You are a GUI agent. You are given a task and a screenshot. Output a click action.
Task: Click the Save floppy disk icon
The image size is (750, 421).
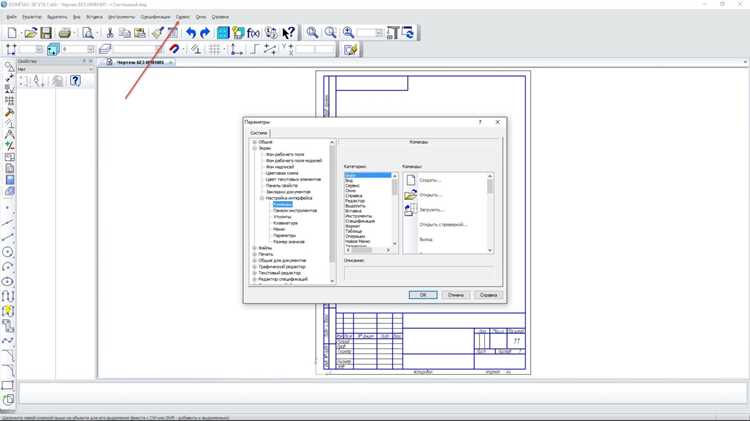[x=46, y=33]
